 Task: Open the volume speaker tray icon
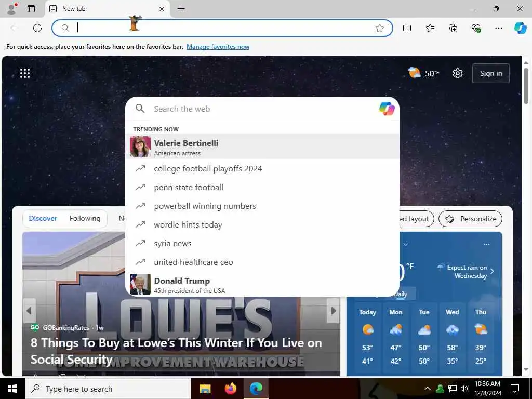coord(464,389)
